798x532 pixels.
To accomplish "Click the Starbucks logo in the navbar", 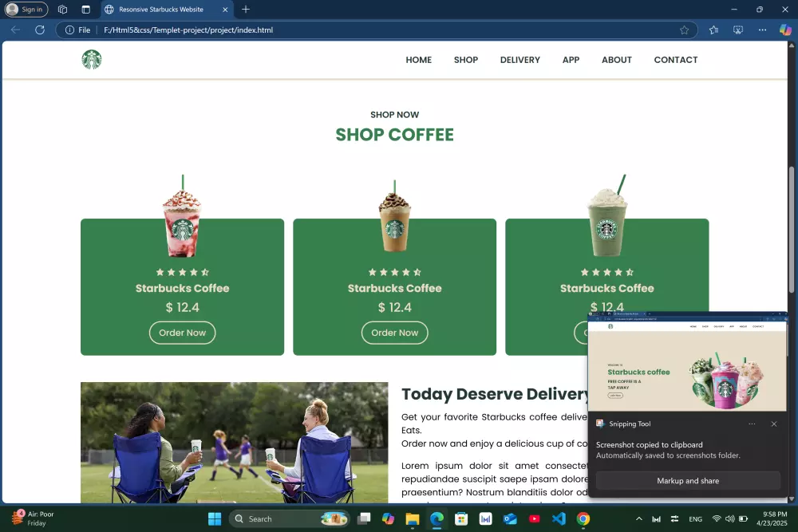I will pos(92,60).
